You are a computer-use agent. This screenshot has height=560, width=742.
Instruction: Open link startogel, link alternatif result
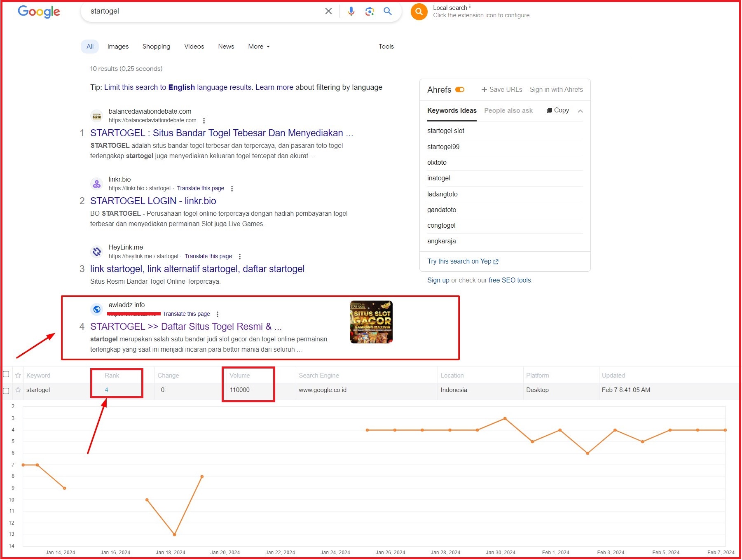click(x=197, y=269)
